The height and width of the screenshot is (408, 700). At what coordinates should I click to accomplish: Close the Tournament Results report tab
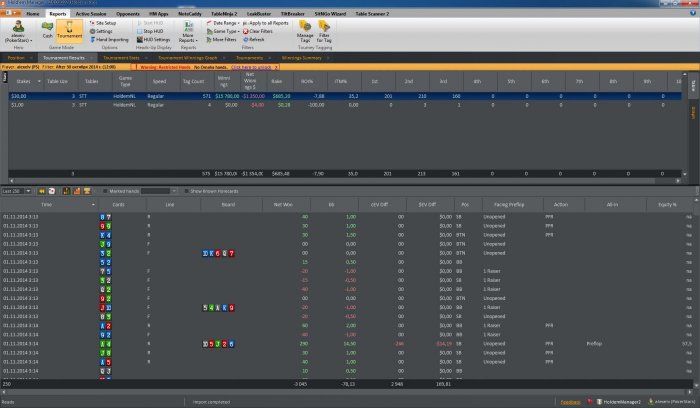[x=92, y=58]
